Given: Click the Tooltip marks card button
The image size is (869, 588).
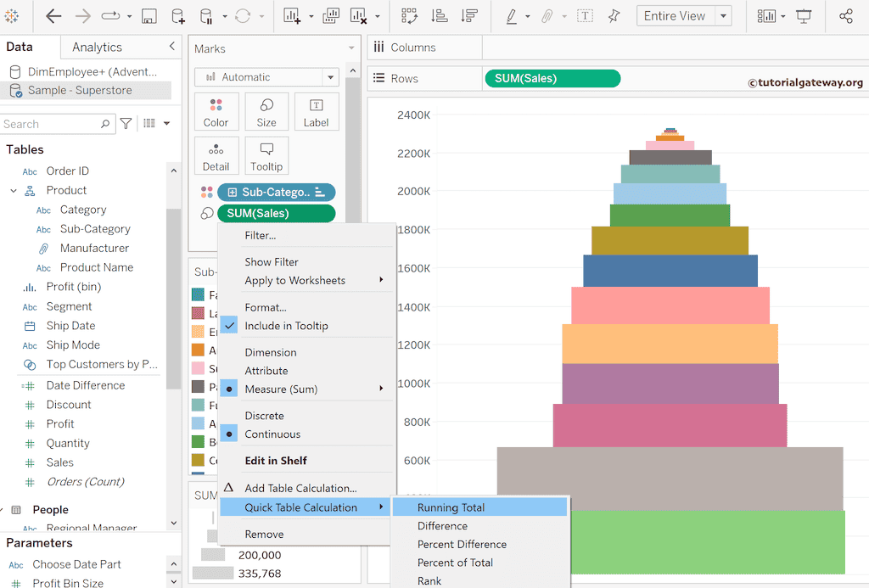Looking at the screenshot, I should 266,156.
